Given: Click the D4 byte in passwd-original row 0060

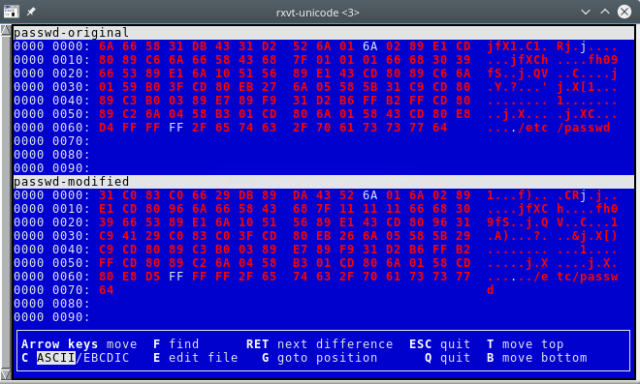Looking at the screenshot, I should point(106,128).
